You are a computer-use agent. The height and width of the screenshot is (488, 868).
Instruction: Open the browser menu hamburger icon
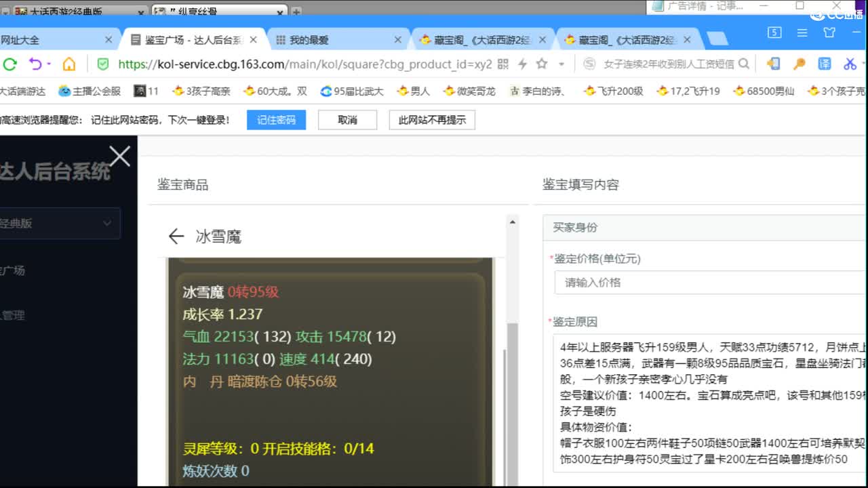pyautogui.click(x=802, y=33)
